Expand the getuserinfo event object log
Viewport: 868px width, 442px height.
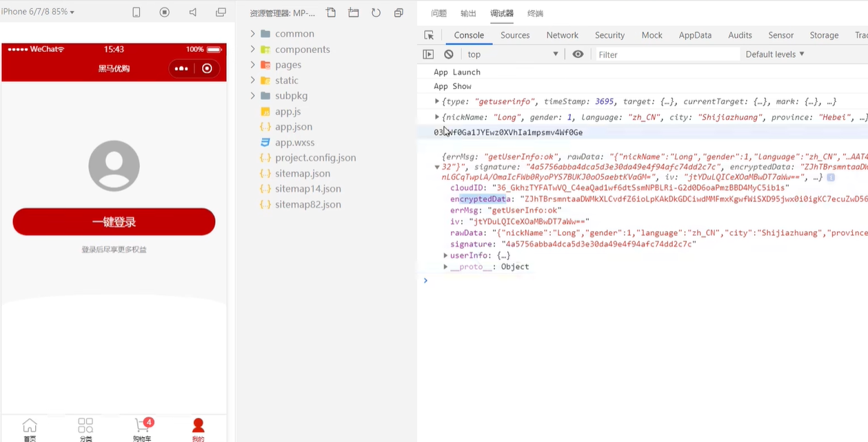[436, 101]
